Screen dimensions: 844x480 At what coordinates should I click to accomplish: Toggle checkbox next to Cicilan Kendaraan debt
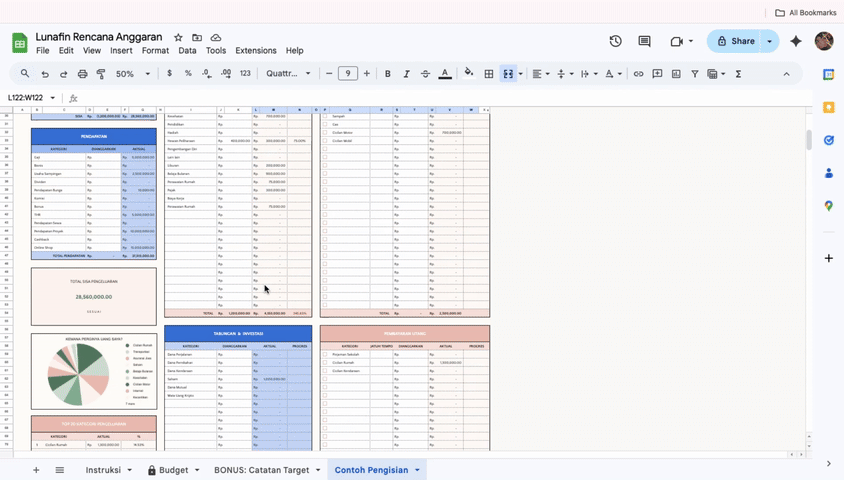[x=324, y=371]
